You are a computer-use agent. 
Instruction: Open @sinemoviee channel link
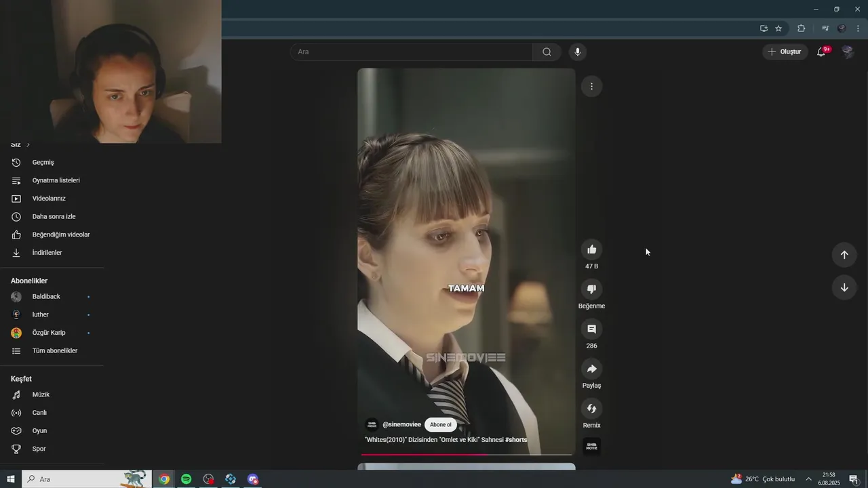(401, 425)
